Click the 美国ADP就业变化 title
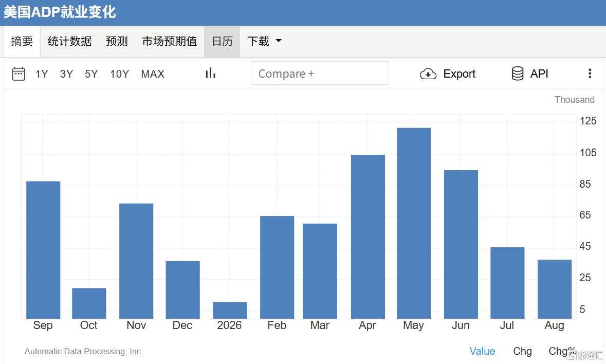The height and width of the screenshot is (364, 606). point(60,12)
